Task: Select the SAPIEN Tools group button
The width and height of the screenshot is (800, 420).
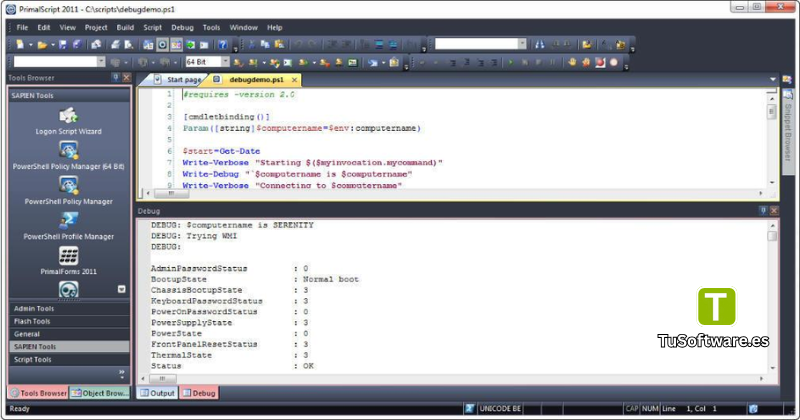Action: tap(69, 347)
